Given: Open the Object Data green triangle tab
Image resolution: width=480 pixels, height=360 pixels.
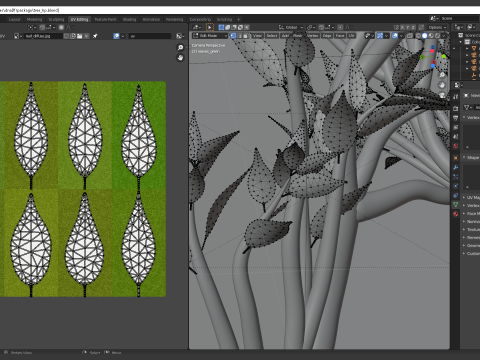Looking at the screenshot, I should [456, 205].
